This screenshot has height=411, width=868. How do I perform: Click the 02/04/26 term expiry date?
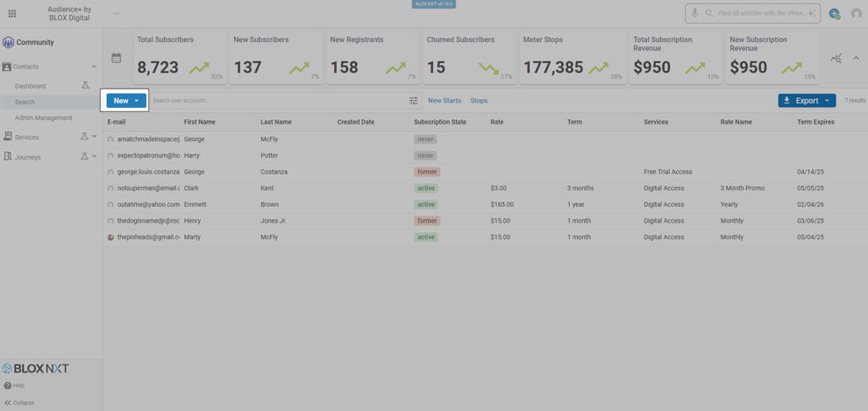810,205
